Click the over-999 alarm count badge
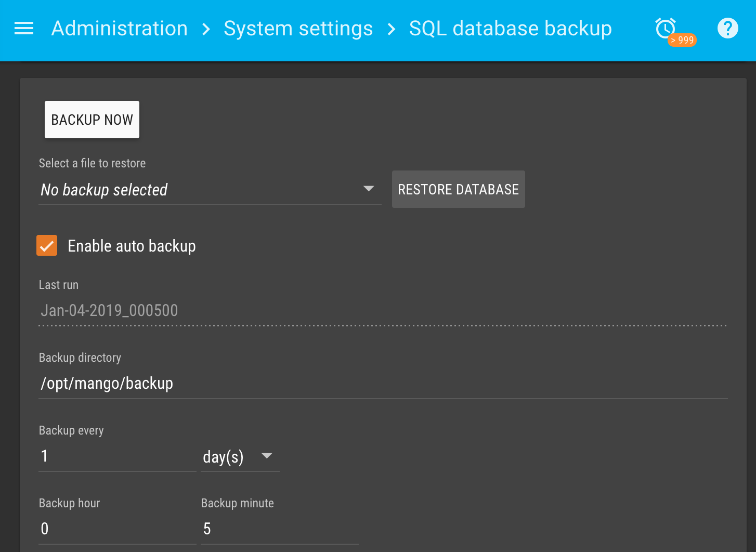 683,40
